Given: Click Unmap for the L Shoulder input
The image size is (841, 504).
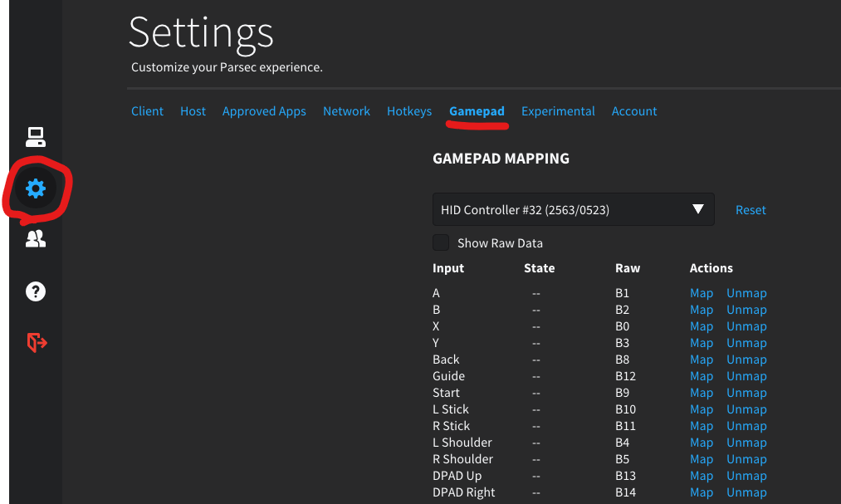Looking at the screenshot, I should [x=746, y=443].
